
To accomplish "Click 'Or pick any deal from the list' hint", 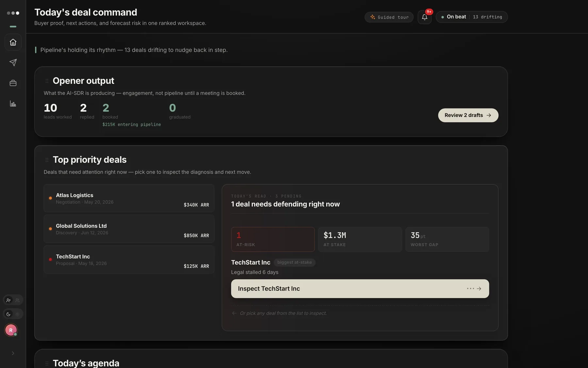I will pos(283,313).
